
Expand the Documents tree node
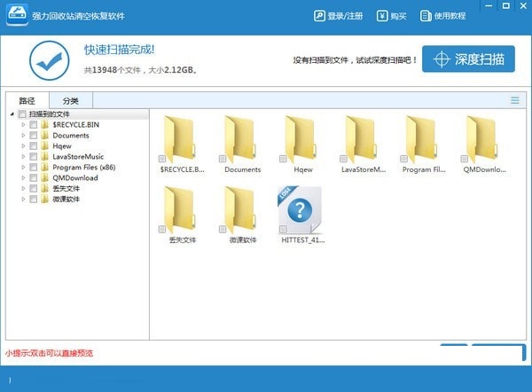pyautogui.click(x=23, y=135)
